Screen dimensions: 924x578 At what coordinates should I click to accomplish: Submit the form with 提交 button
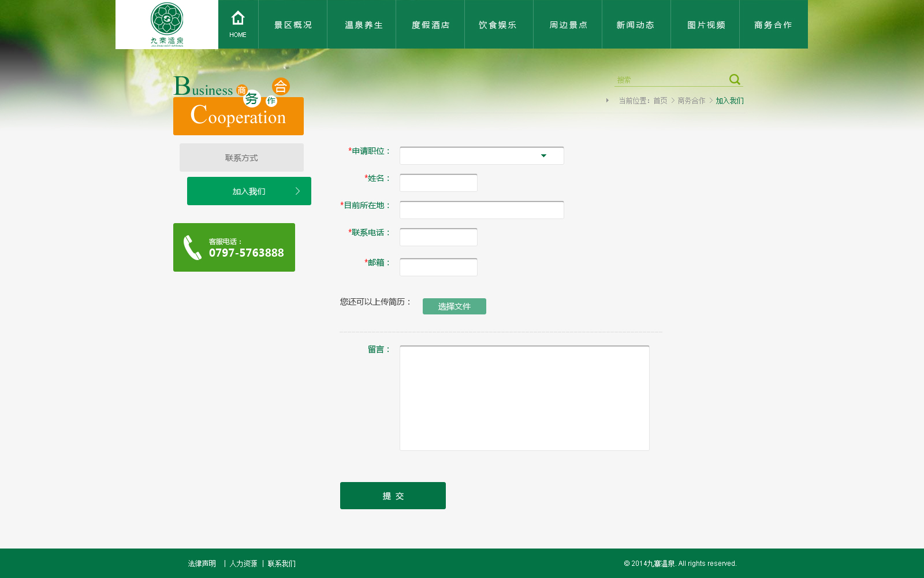click(393, 495)
